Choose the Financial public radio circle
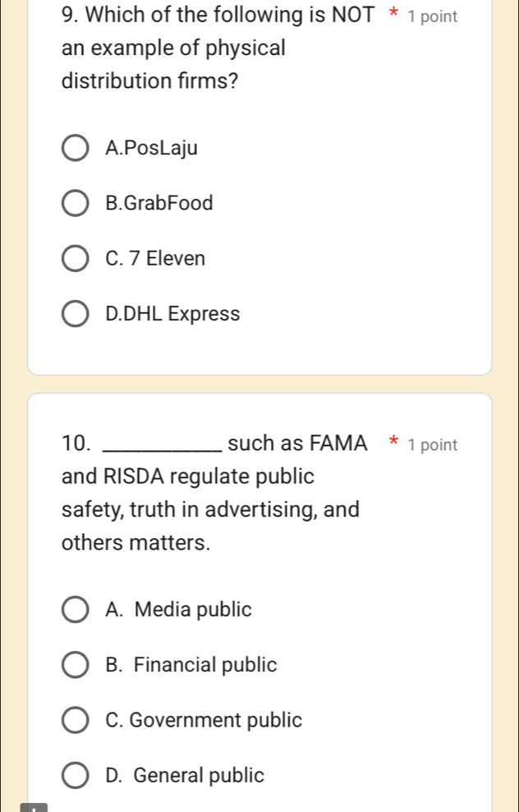 point(76,666)
